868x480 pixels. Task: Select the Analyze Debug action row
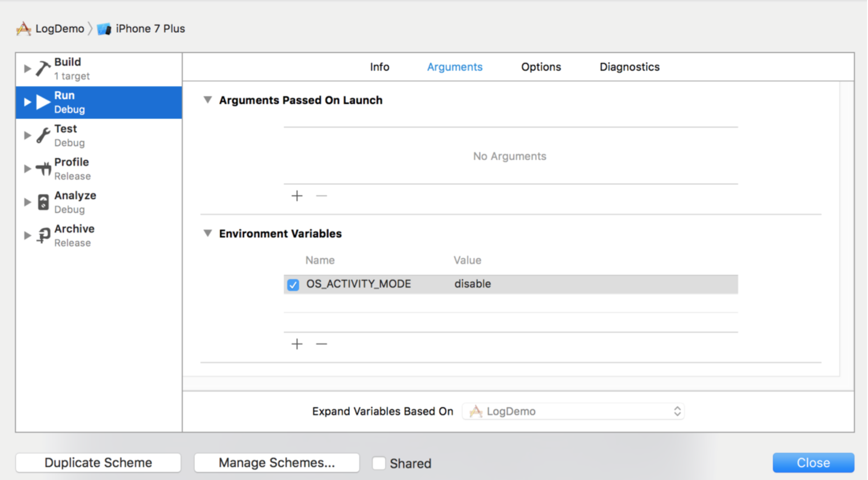pyautogui.click(x=99, y=202)
